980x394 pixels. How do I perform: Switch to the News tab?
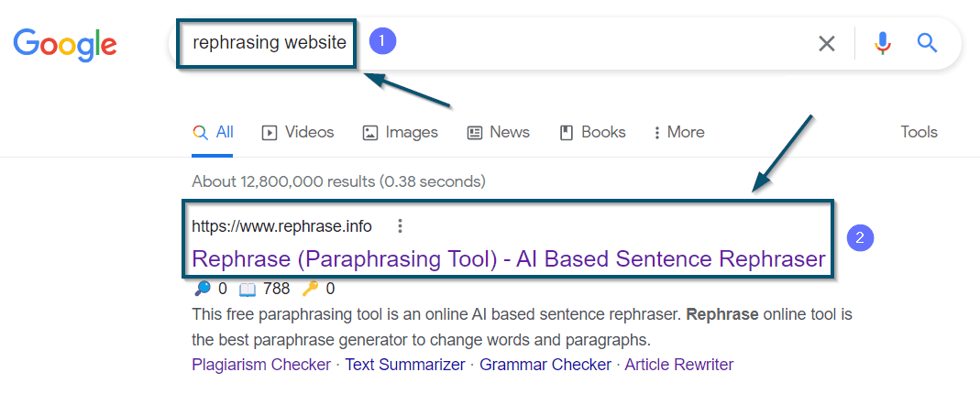point(498,132)
